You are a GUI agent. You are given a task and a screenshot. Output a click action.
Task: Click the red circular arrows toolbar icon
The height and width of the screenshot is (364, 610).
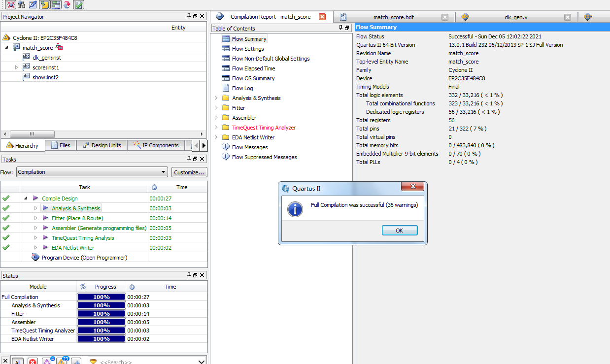point(67,5)
